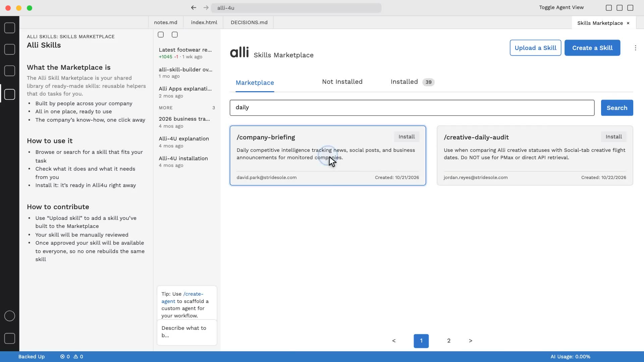The height and width of the screenshot is (362, 644).
Task: Click david.park@stridesole.com author text
Action: 266,178
